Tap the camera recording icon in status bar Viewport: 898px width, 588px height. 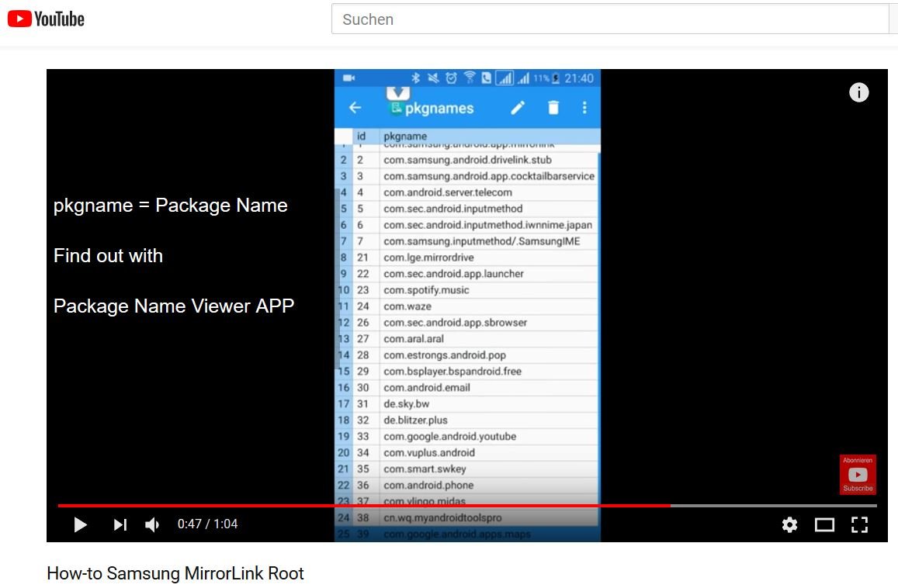coord(348,78)
